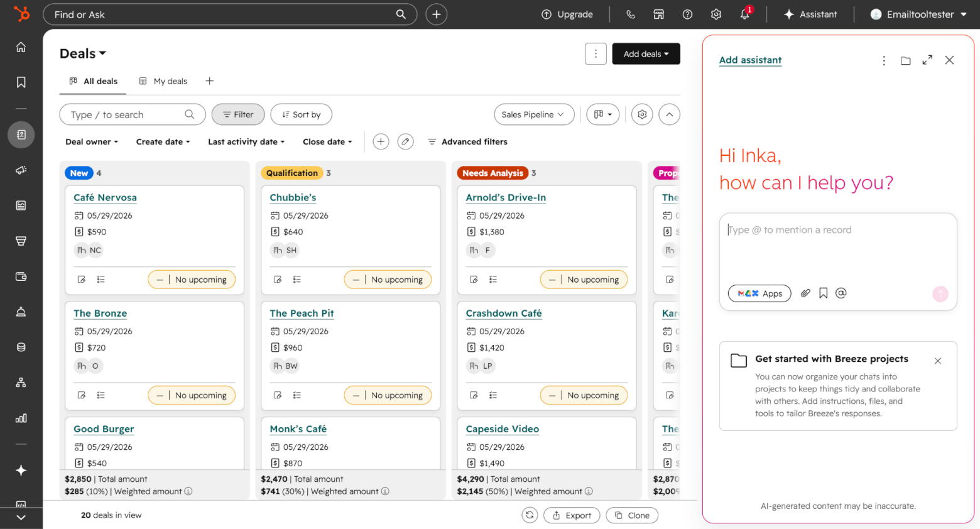Click the attach file paperclip in assistant
The image size is (980, 529).
[805, 293]
